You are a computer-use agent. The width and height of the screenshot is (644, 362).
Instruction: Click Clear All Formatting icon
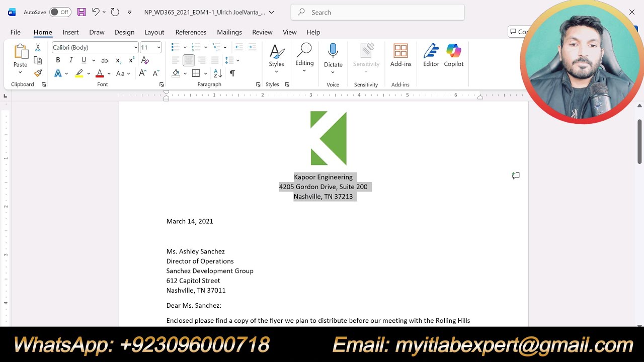point(145,60)
